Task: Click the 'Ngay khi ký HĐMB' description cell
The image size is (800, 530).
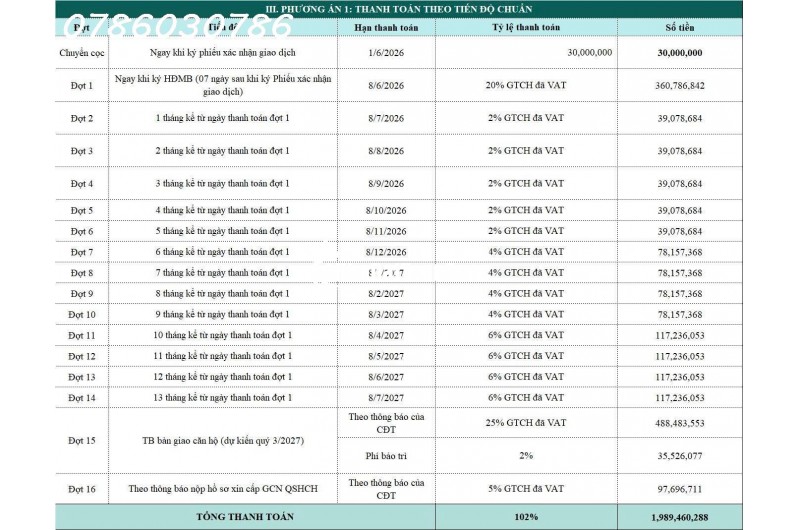Action: [x=222, y=85]
